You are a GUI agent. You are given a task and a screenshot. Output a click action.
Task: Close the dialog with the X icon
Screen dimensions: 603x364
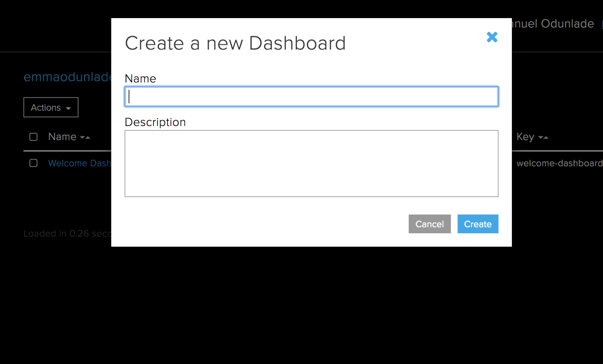click(x=492, y=37)
